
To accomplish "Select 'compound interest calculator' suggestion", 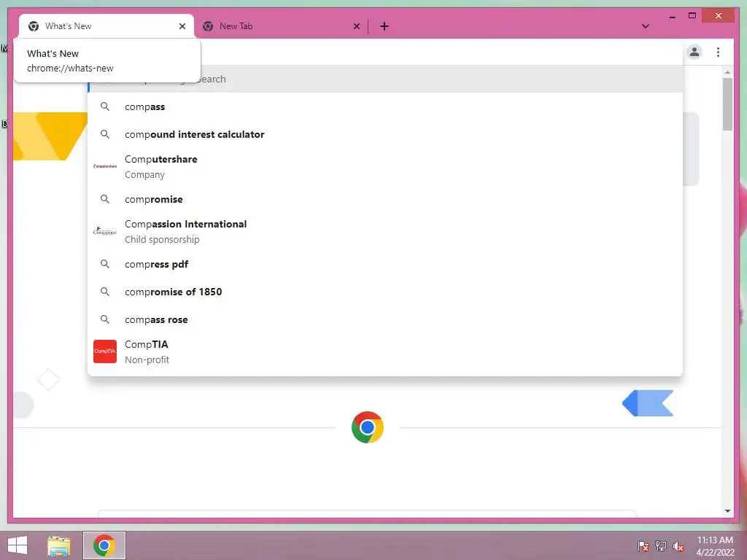I will coord(385,134).
